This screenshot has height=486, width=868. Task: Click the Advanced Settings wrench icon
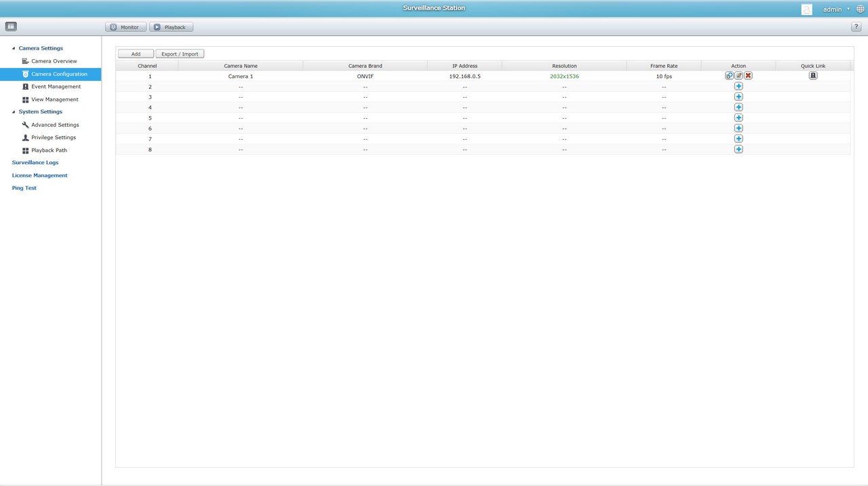(26, 125)
